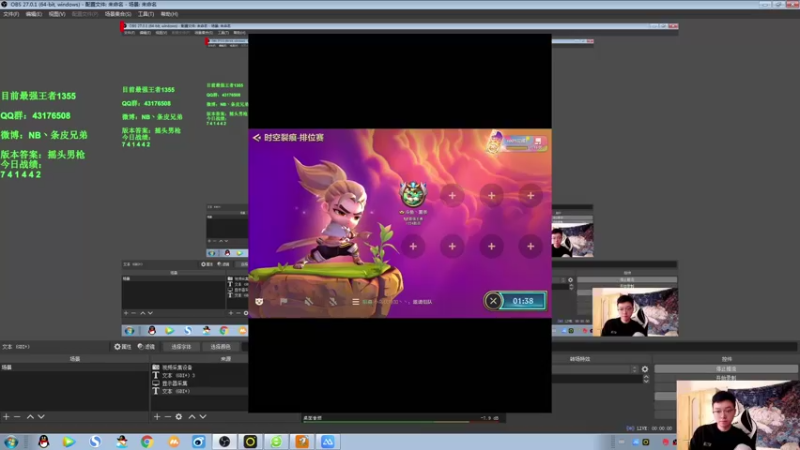Click the 选择字体 button on the source toolbar
The height and width of the screenshot is (450, 800).
click(x=181, y=346)
